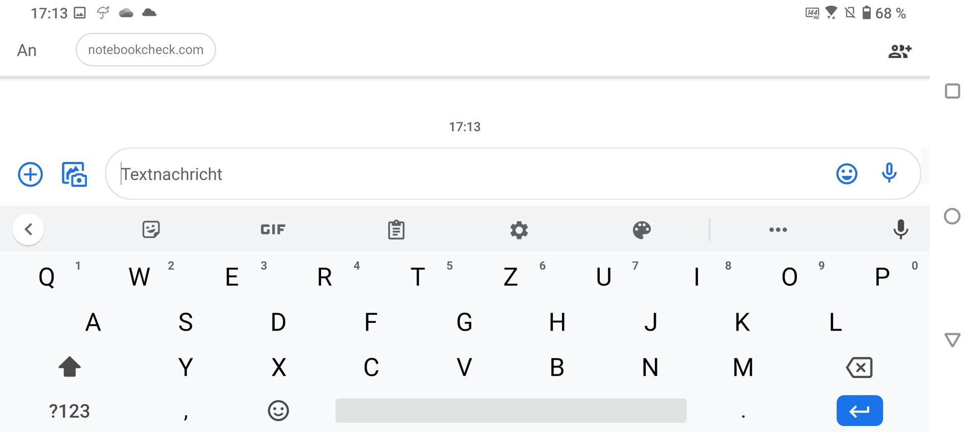Add people with the contacts icon
Screen dimensions: 980x432
coord(900,51)
